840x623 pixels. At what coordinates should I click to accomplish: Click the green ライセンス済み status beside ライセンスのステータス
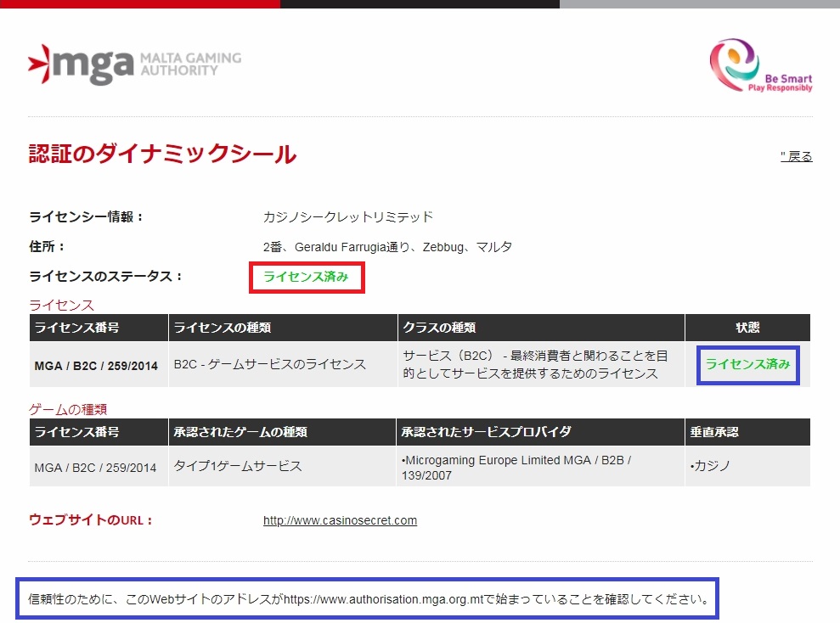coord(306,277)
